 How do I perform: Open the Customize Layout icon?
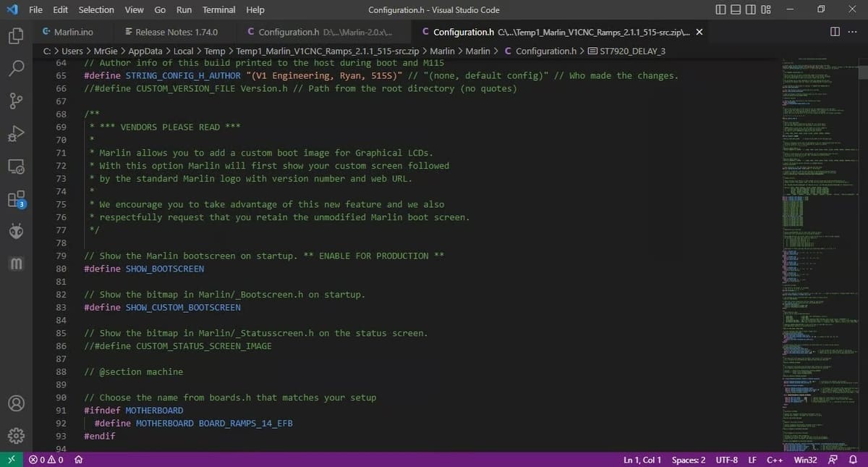pos(766,9)
